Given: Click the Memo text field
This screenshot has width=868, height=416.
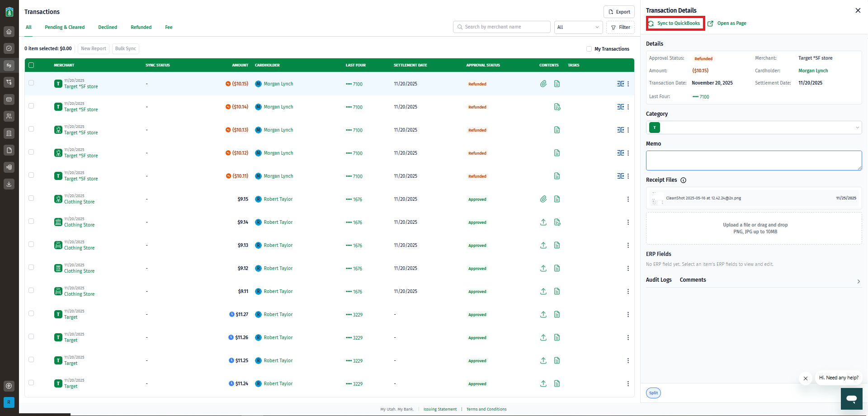Looking at the screenshot, I should point(754,161).
